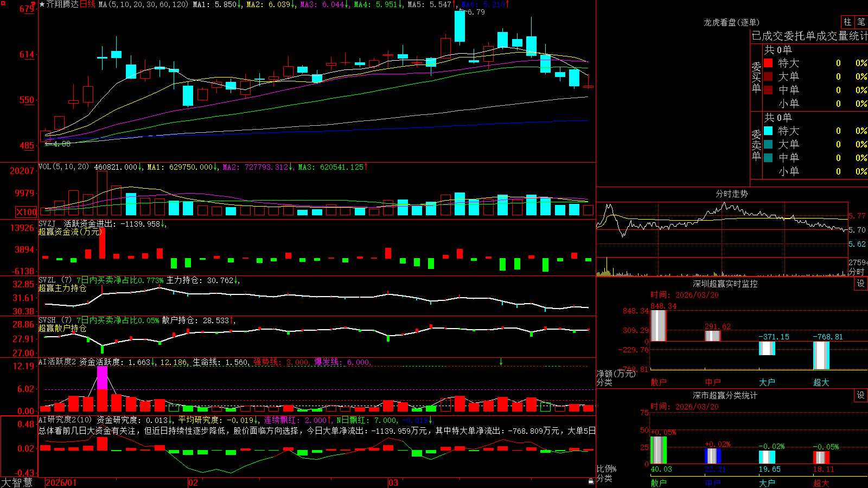This screenshot has width=868, height=488.
Task: Click the tallest cyan candle near 6.79
Action: click(459, 27)
